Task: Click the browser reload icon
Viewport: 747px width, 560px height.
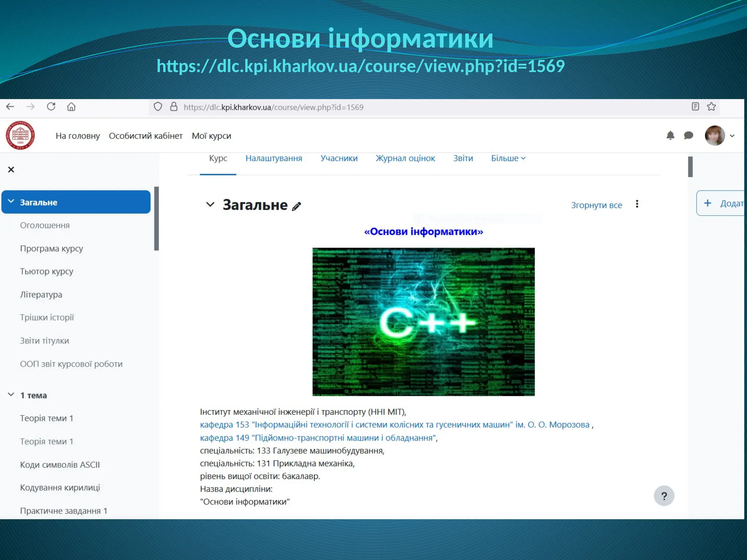Action: pos(51,107)
